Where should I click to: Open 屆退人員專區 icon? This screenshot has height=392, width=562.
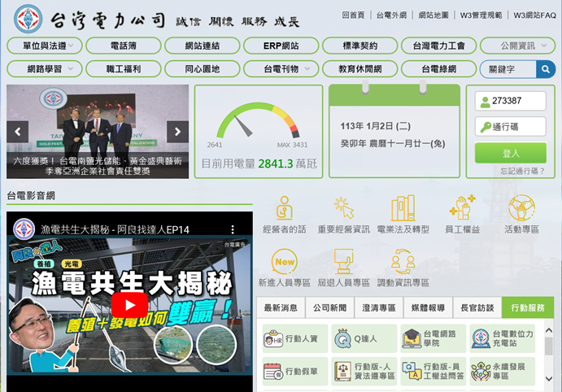343,262
